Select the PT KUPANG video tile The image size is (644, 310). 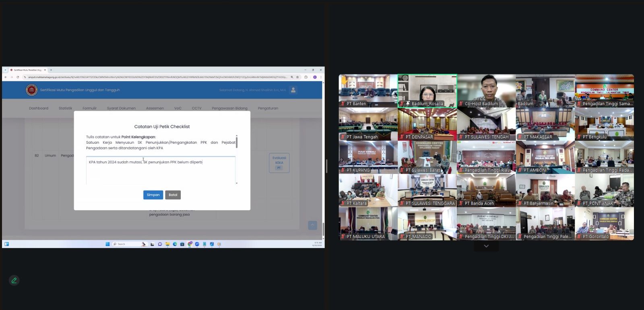click(x=368, y=157)
